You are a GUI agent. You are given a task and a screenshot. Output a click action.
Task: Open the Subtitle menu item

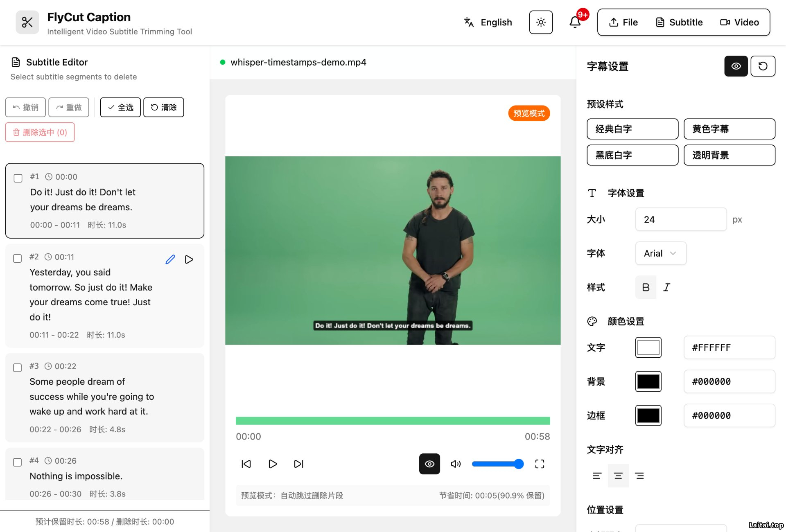click(x=679, y=22)
